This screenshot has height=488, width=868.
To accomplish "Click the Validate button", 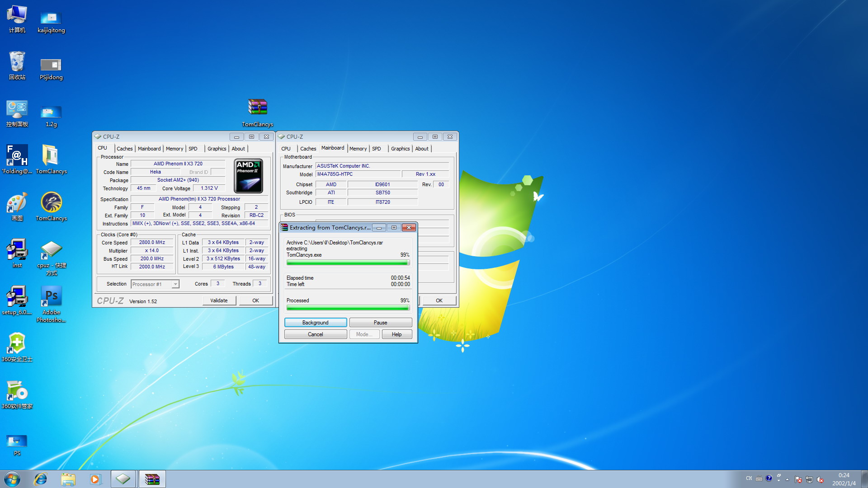I will click(x=219, y=300).
